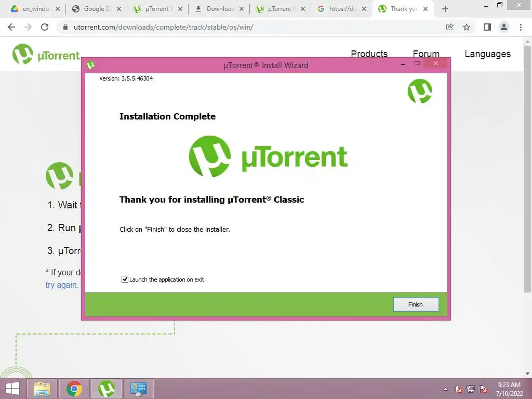Image resolution: width=532 pixels, height=399 pixels.
Task: Click the Finish button in the installer
Action: tap(416, 304)
